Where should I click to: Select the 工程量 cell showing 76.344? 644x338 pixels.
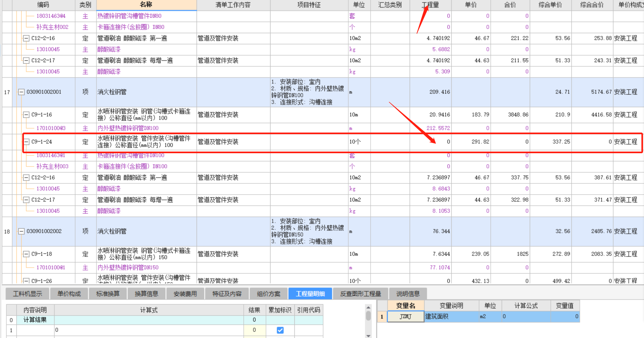point(431,231)
